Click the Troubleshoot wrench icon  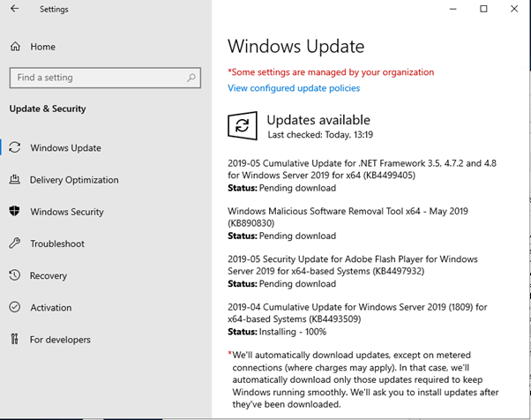[15, 244]
